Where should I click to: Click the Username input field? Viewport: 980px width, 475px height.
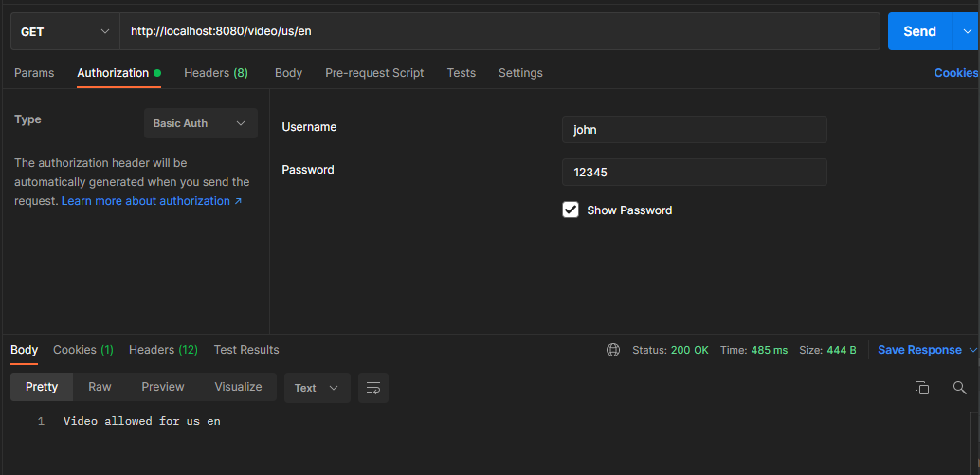point(695,129)
